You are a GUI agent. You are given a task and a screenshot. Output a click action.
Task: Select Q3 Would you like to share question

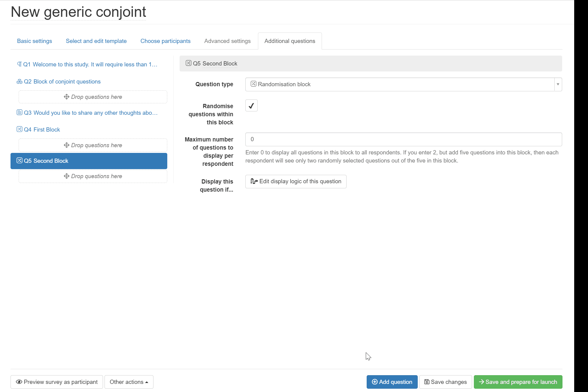[x=89, y=113]
